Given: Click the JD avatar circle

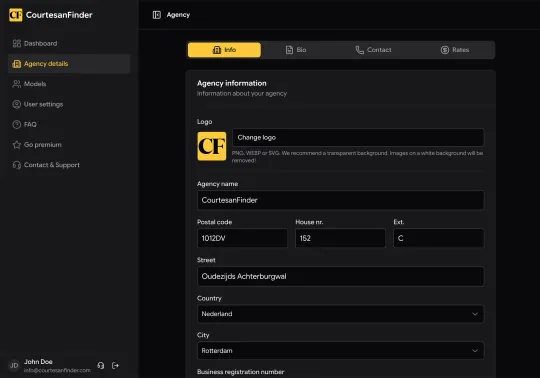Looking at the screenshot, I should click(14, 365).
